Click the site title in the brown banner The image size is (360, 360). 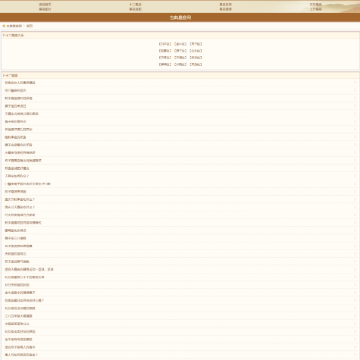pyautogui.click(x=180, y=18)
